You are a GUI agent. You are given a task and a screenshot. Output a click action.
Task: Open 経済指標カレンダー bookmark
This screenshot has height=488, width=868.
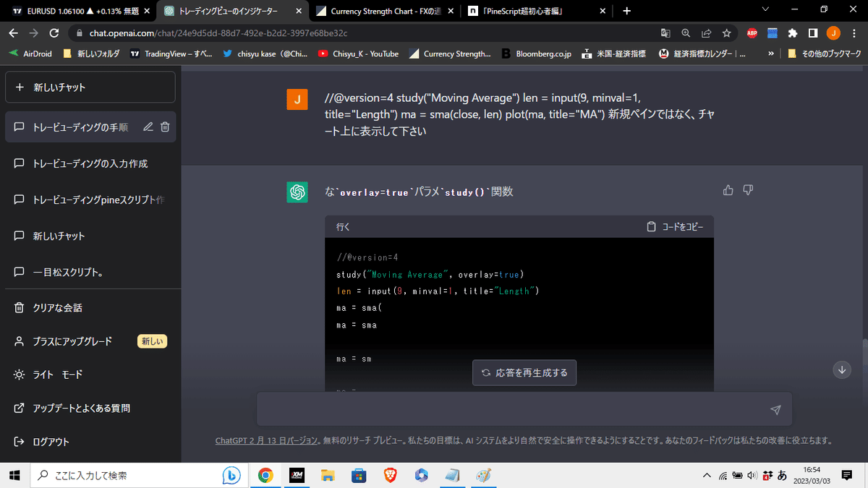click(702, 53)
